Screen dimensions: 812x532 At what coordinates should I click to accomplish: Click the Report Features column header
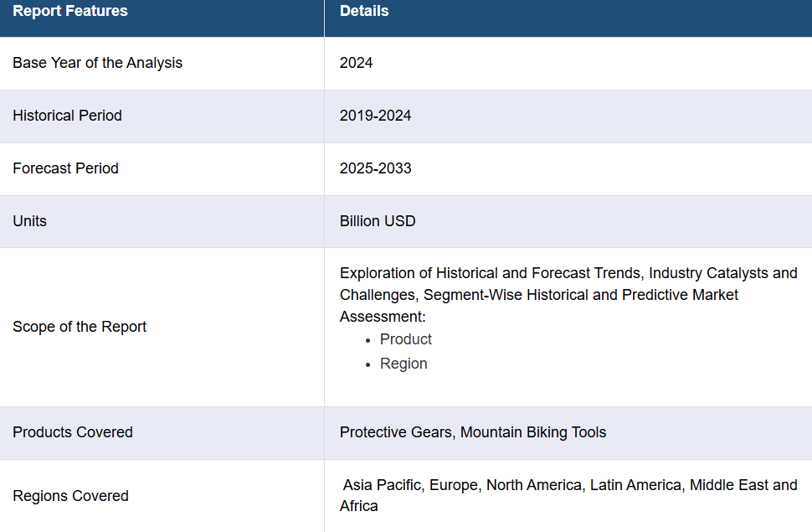coord(70,11)
